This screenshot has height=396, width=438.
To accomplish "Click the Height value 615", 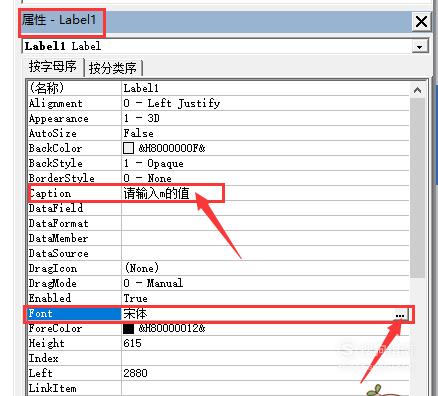I will point(132,343).
